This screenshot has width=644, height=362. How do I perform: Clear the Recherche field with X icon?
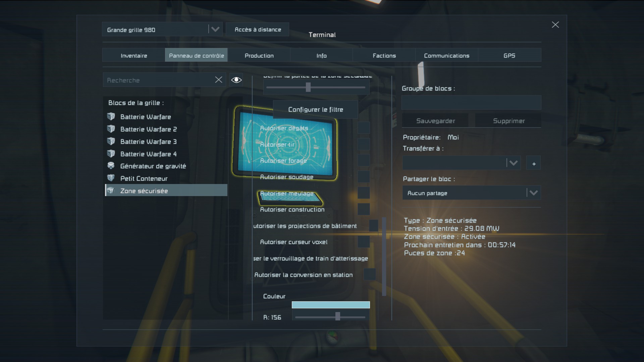(218, 80)
